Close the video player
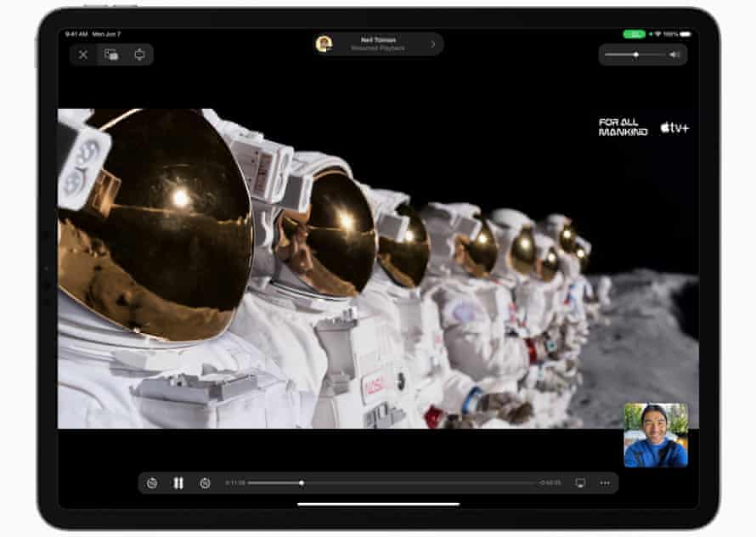Screen dimensions: 756x537 click(83, 54)
